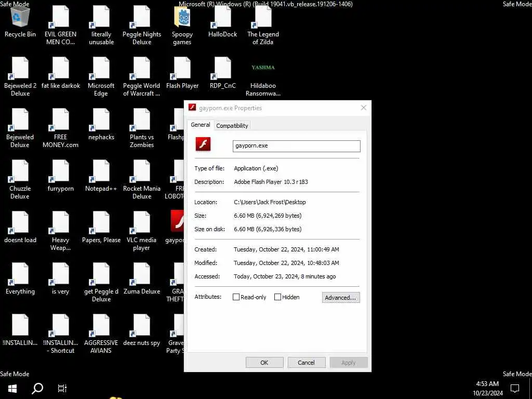Screen dimensions: 532x399
Task: Open the notification Action Center icon
Action: [x=515, y=388]
